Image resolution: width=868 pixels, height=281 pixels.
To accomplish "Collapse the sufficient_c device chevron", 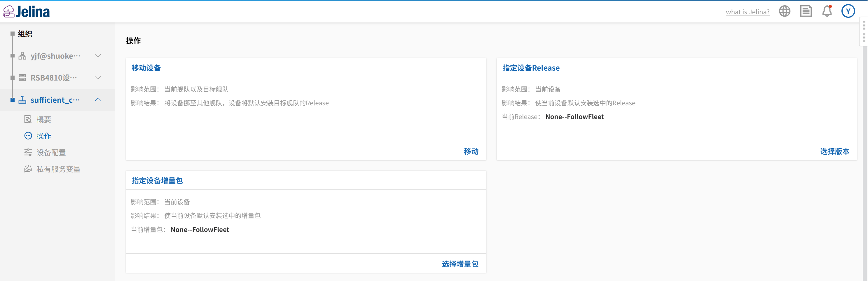I will [98, 100].
